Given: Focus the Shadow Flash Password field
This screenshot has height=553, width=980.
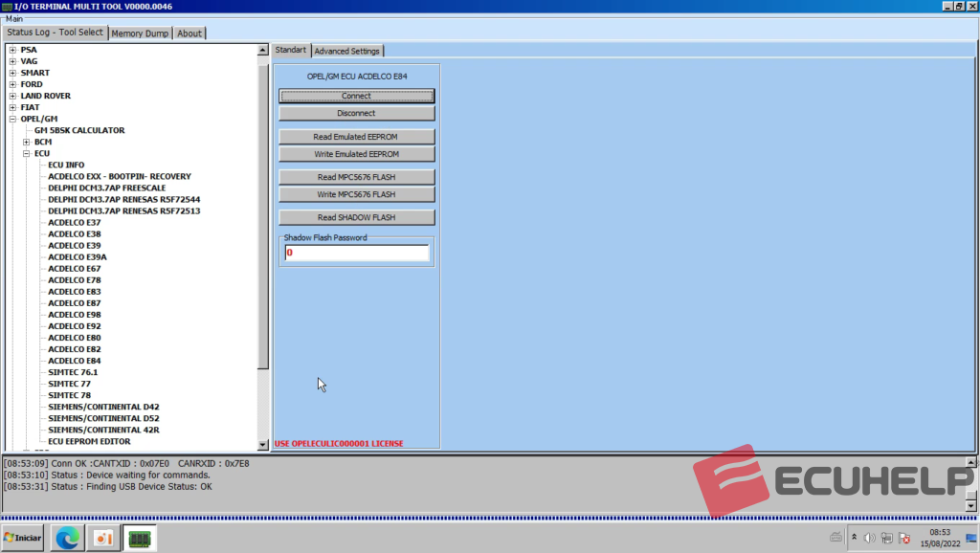Looking at the screenshot, I should pyautogui.click(x=357, y=253).
